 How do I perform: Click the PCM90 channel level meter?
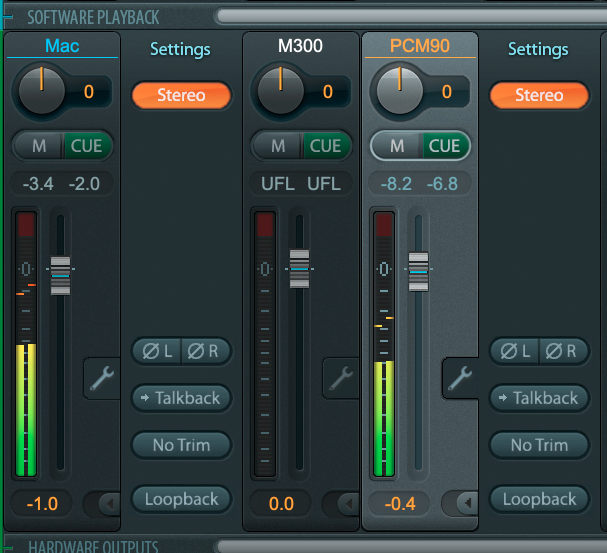tap(384, 344)
